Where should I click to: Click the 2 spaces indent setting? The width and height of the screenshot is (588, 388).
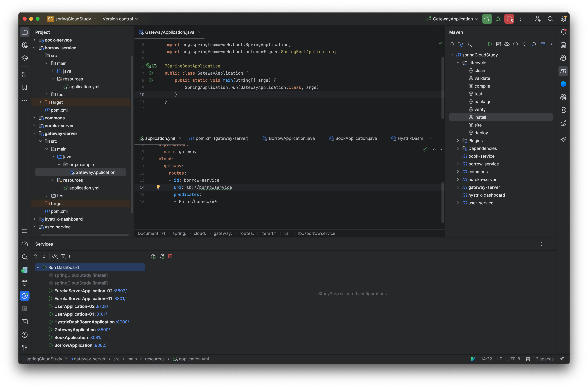click(544, 359)
